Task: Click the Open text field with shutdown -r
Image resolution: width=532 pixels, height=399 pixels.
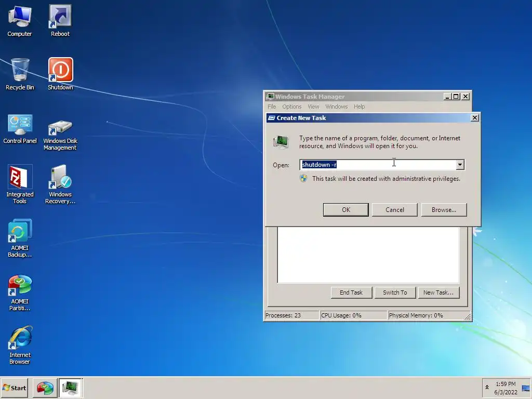Action: tap(378, 165)
